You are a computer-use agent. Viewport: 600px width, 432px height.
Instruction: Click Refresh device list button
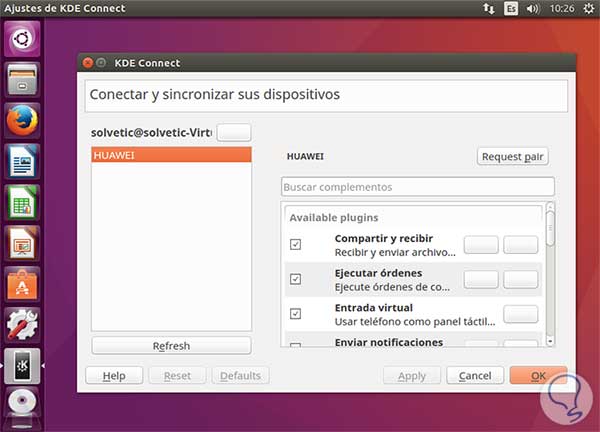tap(171, 346)
